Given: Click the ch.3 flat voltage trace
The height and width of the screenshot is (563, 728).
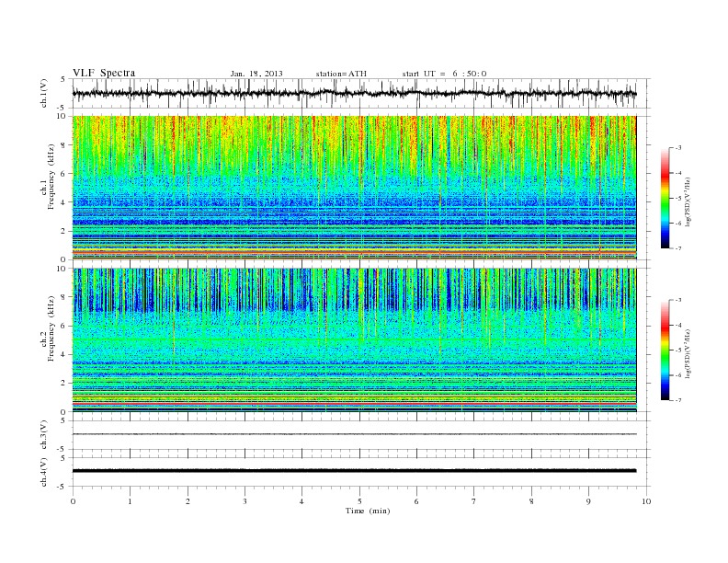Looking at the screenshot, I should pos(354,434).
